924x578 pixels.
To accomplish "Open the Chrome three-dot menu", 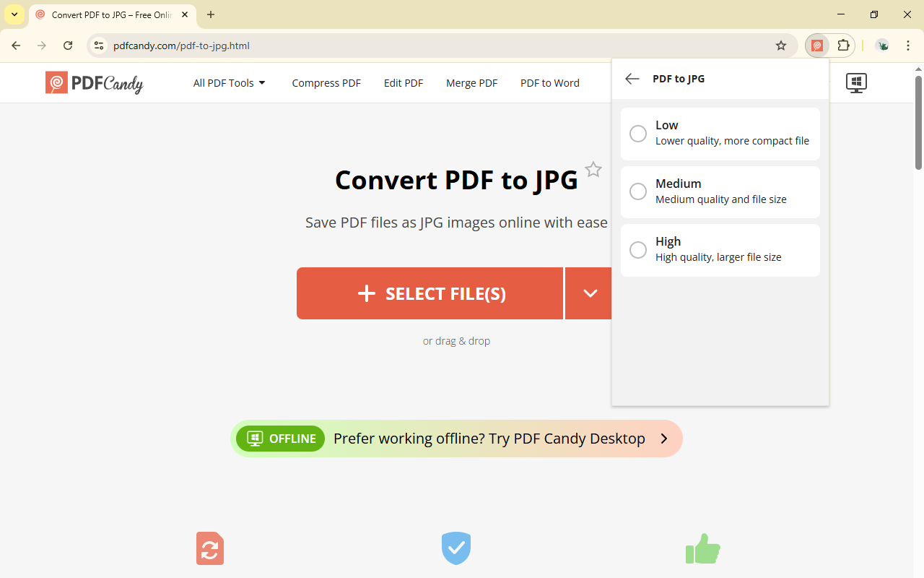I will click(908, 45).
